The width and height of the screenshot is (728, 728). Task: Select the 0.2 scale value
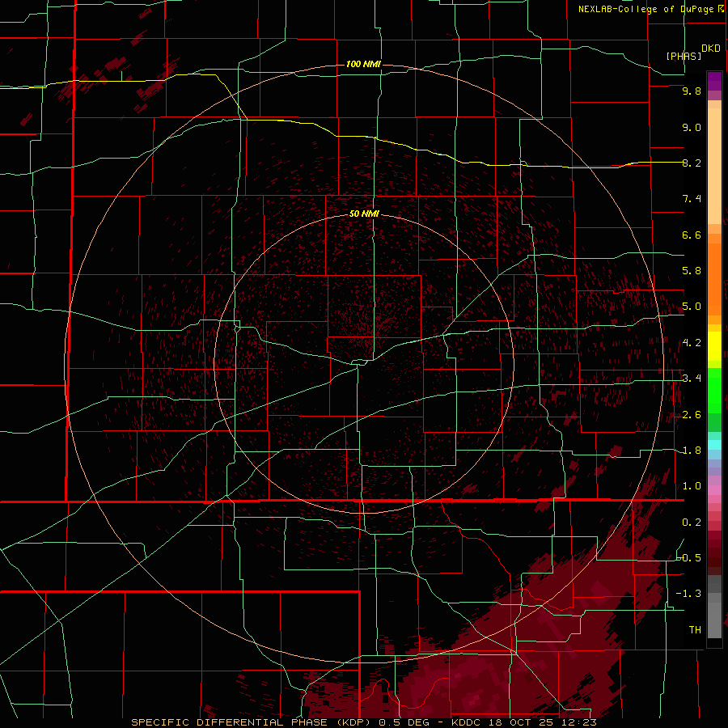click(x=692, y=523)
